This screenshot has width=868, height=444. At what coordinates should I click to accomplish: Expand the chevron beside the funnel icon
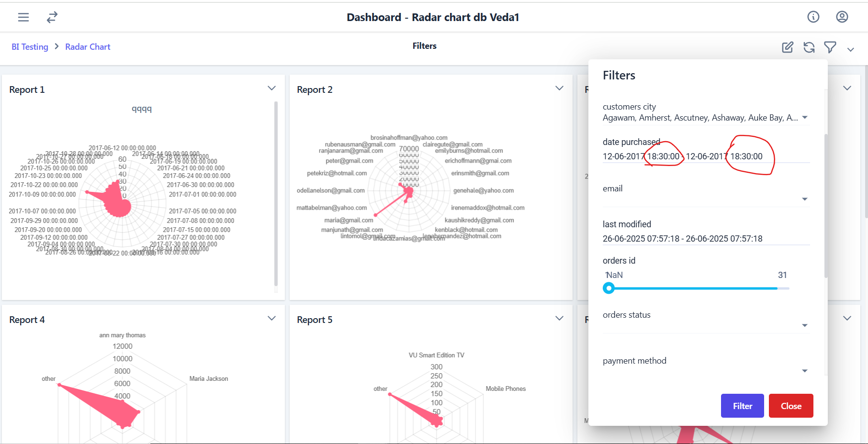tap(851, 49)
